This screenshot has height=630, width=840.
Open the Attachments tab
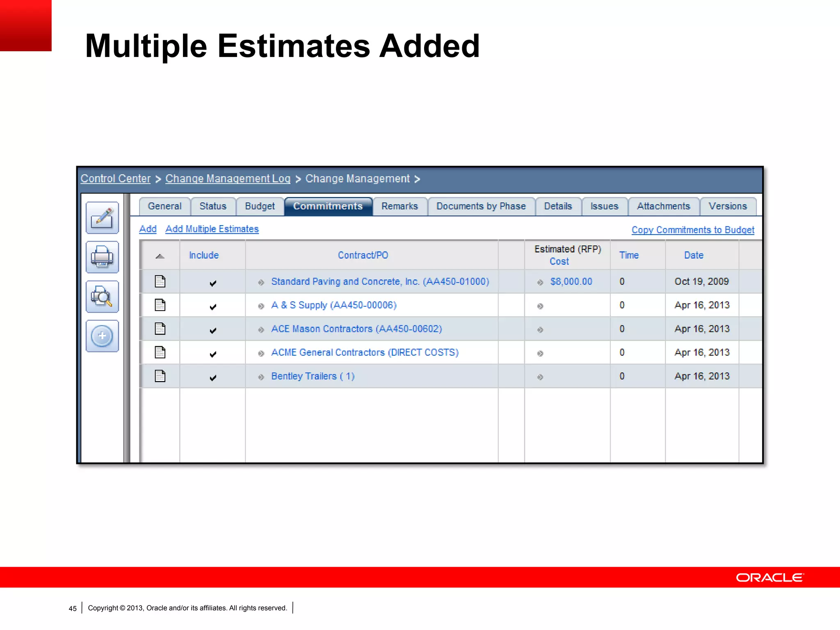pyautogui.click(x=663, y=206)
